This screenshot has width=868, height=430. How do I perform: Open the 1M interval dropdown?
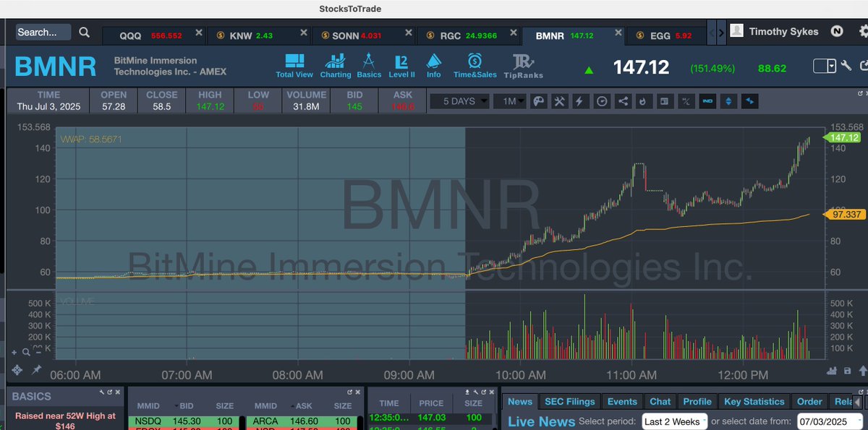coord(509,101)
